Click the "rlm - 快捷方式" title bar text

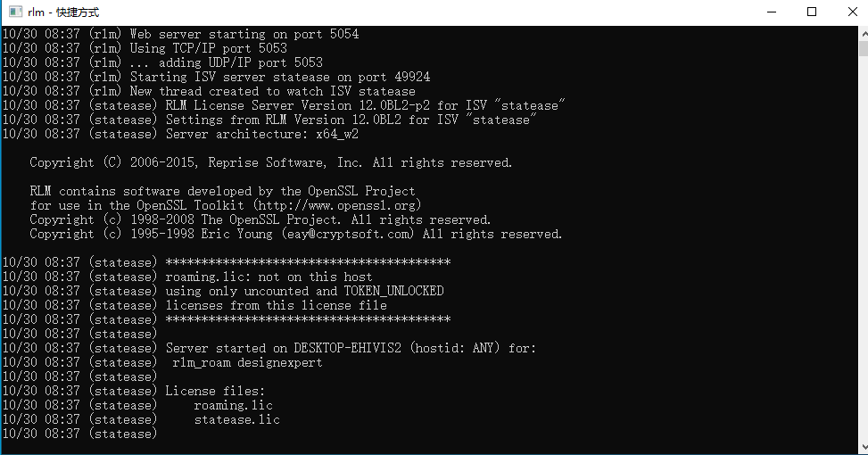pos(63,12)
